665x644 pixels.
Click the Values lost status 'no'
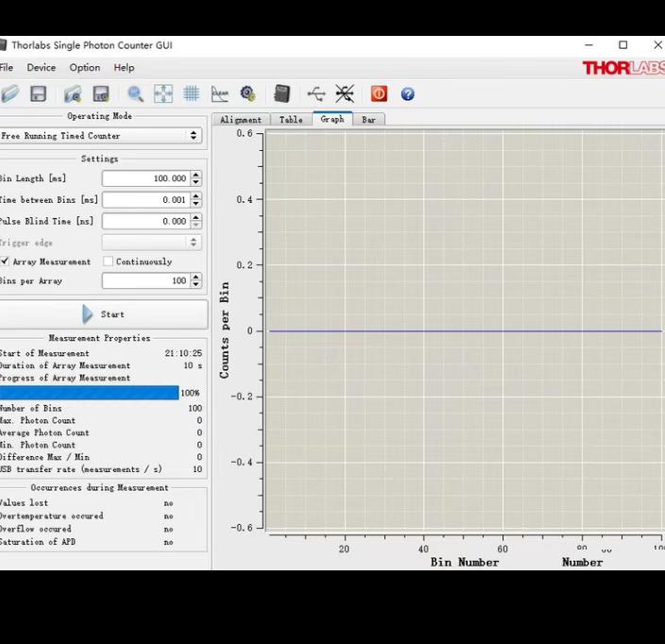click(x=168, y=503)
